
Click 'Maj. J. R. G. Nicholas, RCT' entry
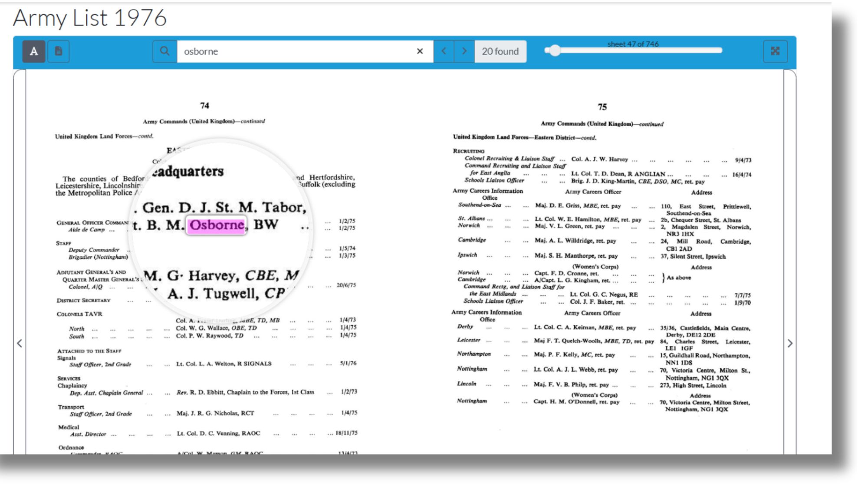pos(215,413)
